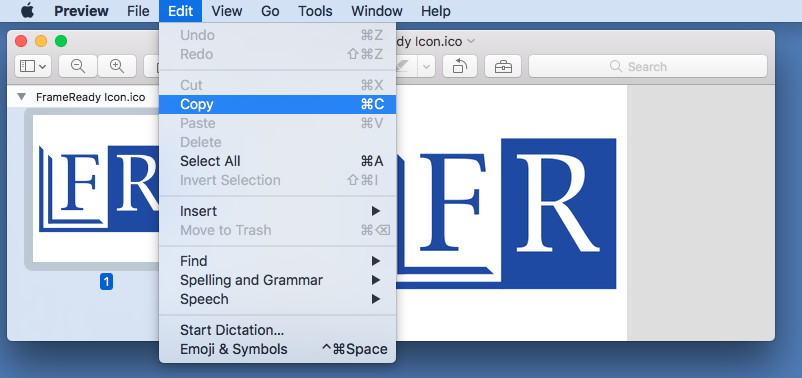Screen dimensions: 802x378
Task: Click the Zoom Out magnifier icon
Action: [78, 66]
